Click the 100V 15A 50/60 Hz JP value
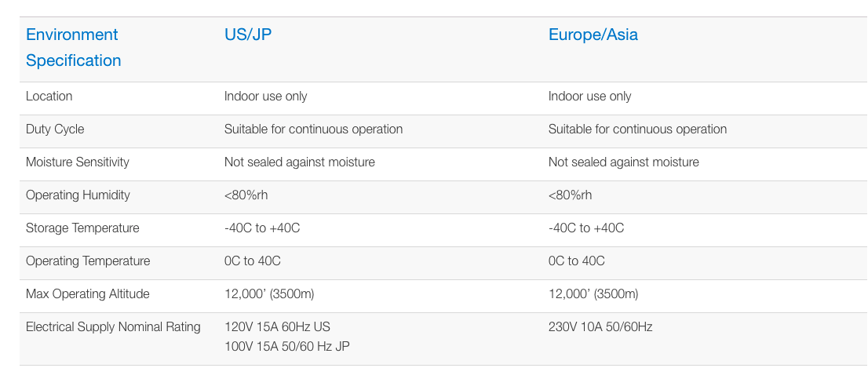The height and width of the screenshot is (368, 868). [x=286, y=346]
